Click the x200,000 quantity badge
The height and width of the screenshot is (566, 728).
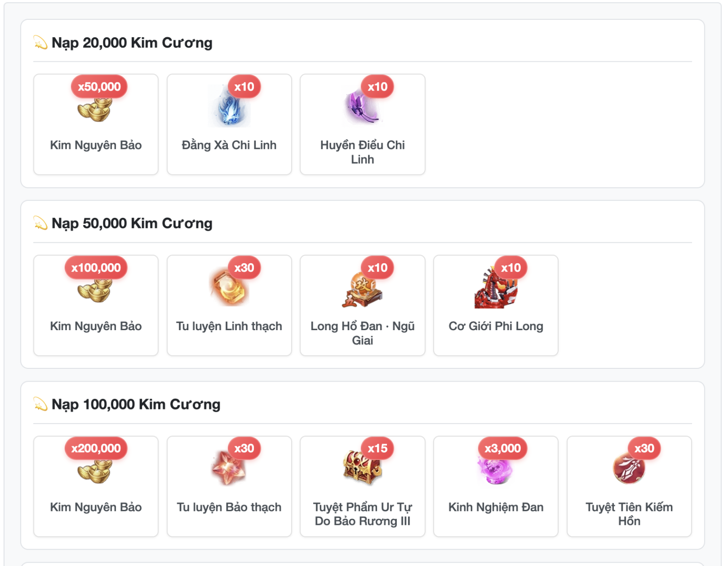coord(96,449)
